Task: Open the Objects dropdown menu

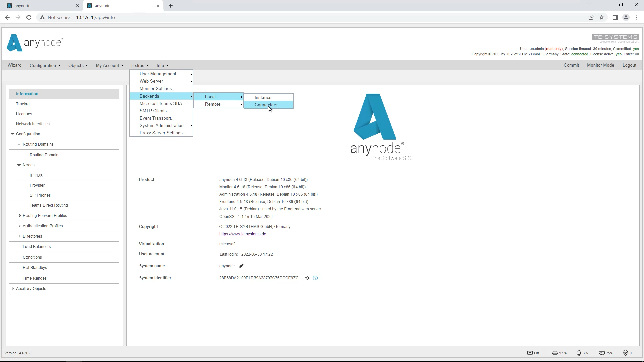Action: click(x=78, y=65)
